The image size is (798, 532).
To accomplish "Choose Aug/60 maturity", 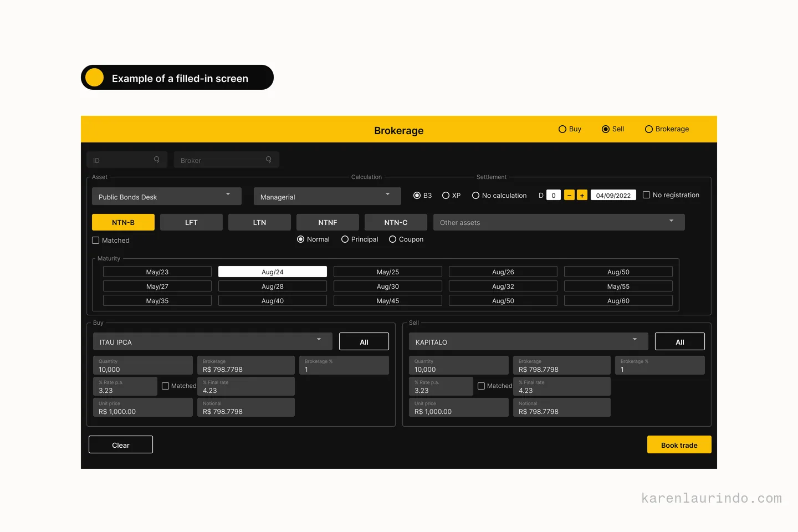I will point(618,300).
